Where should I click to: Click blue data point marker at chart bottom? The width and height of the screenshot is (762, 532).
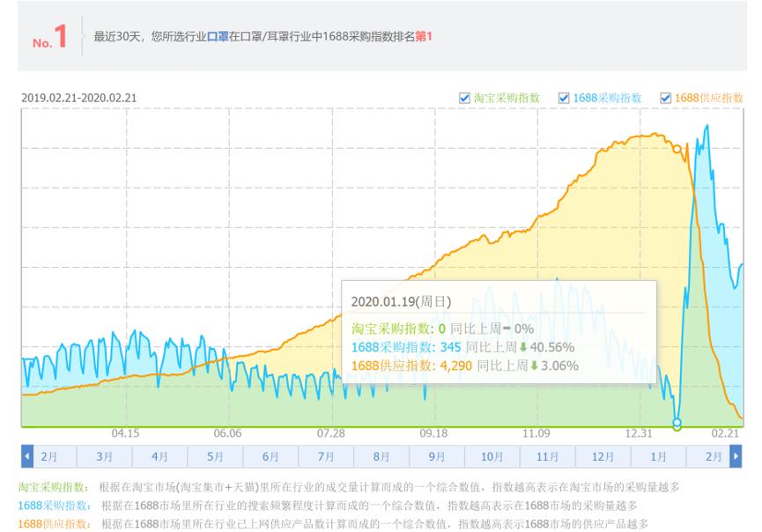677,424
